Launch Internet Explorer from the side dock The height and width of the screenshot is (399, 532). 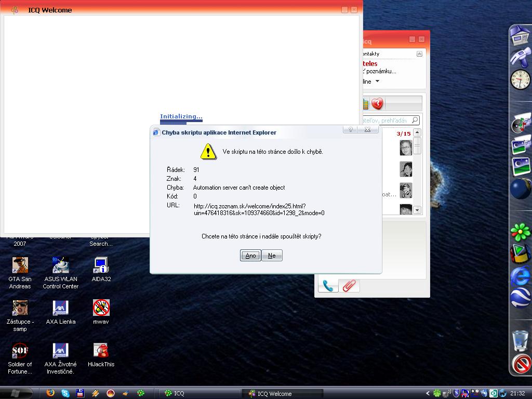pyautogui.click(x=520, y=276)
